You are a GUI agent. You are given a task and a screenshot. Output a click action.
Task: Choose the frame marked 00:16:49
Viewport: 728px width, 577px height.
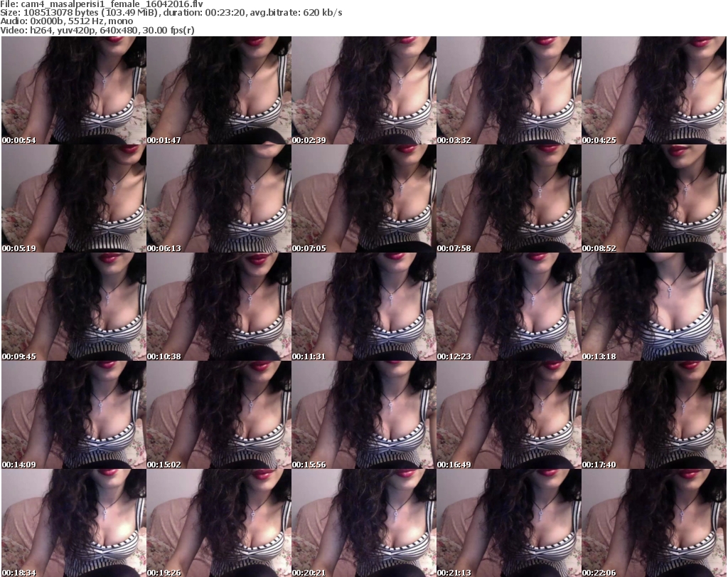pyautogui.click(x=509, y=414)
